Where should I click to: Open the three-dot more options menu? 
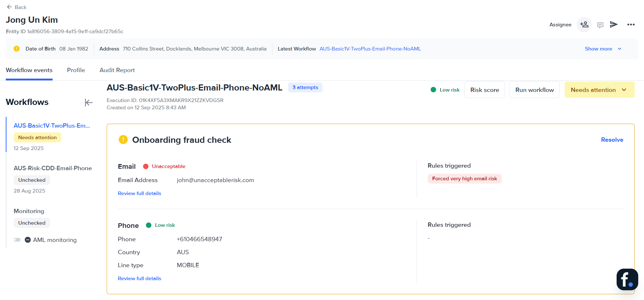coord(631,25)
